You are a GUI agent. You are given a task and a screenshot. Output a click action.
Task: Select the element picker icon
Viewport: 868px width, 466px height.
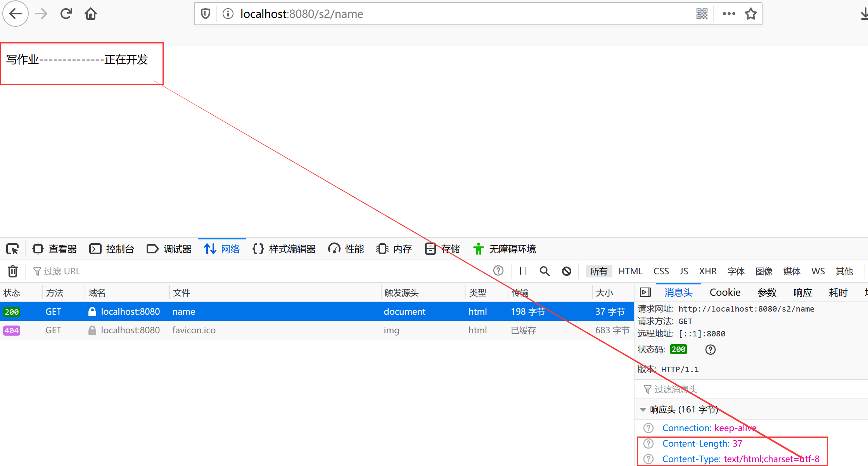point(12,249)
